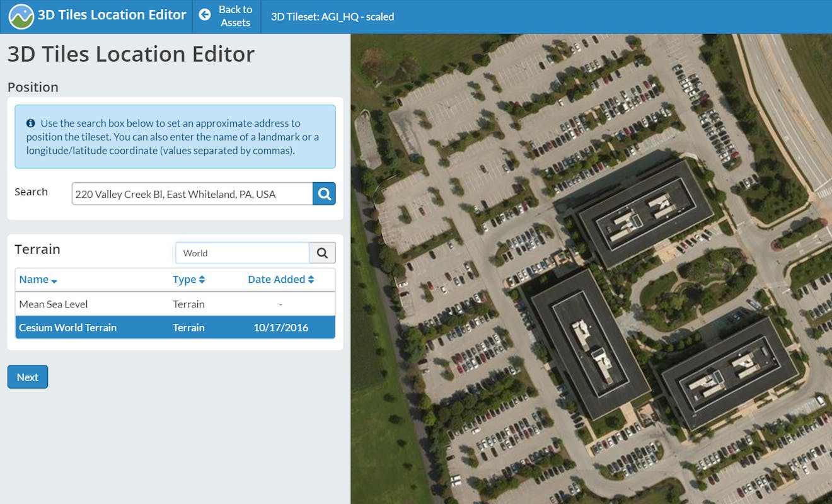Click the Cesium logo icon

21,16
